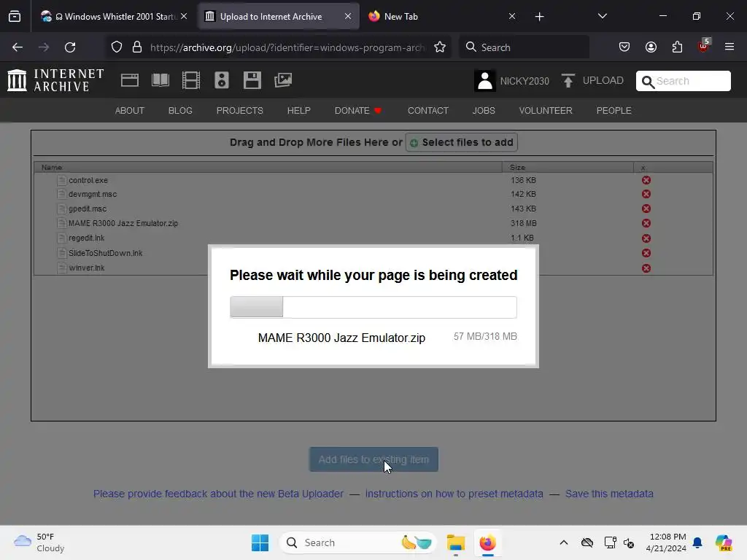Click the archive.org URL address bar
Screen dimensions: 747x560
tap(287, 47)
